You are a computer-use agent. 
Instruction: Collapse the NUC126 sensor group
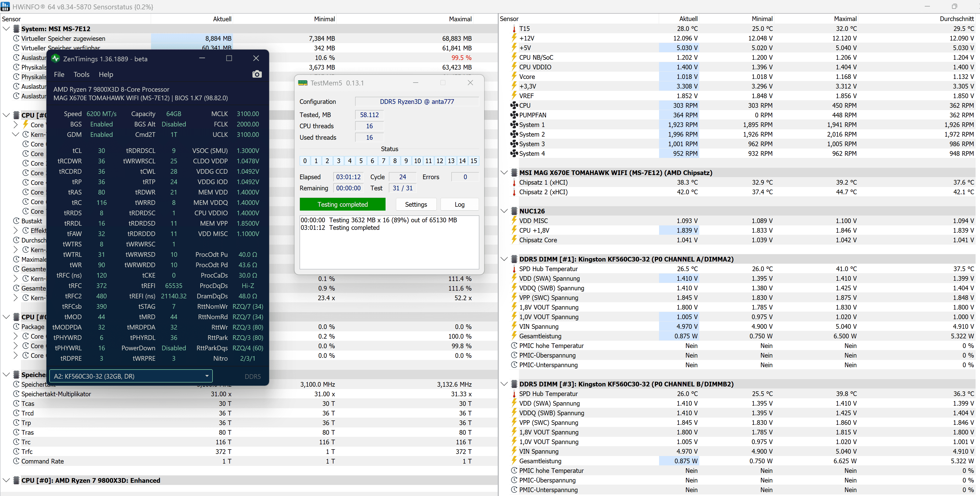[x=504, y=211]
